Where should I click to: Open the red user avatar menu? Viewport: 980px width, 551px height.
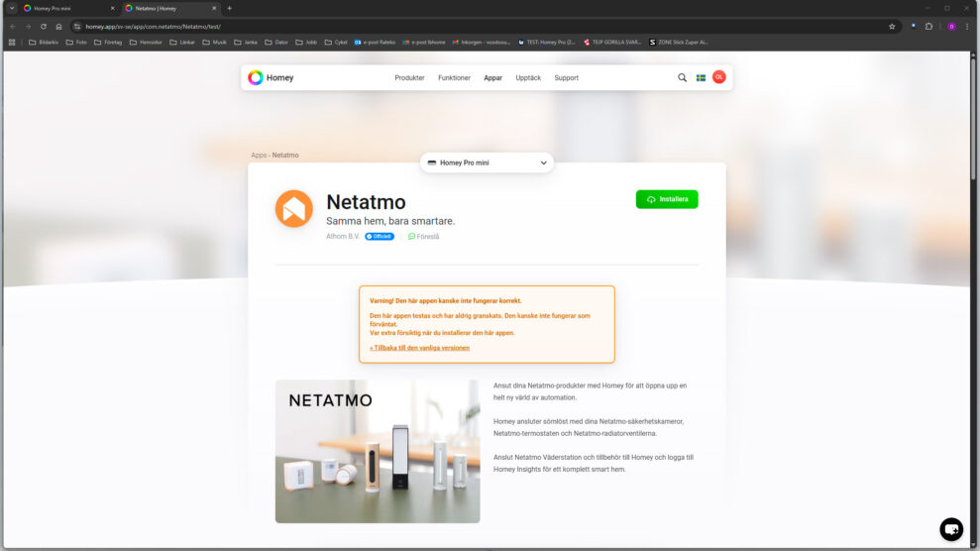tap(718, 77)
